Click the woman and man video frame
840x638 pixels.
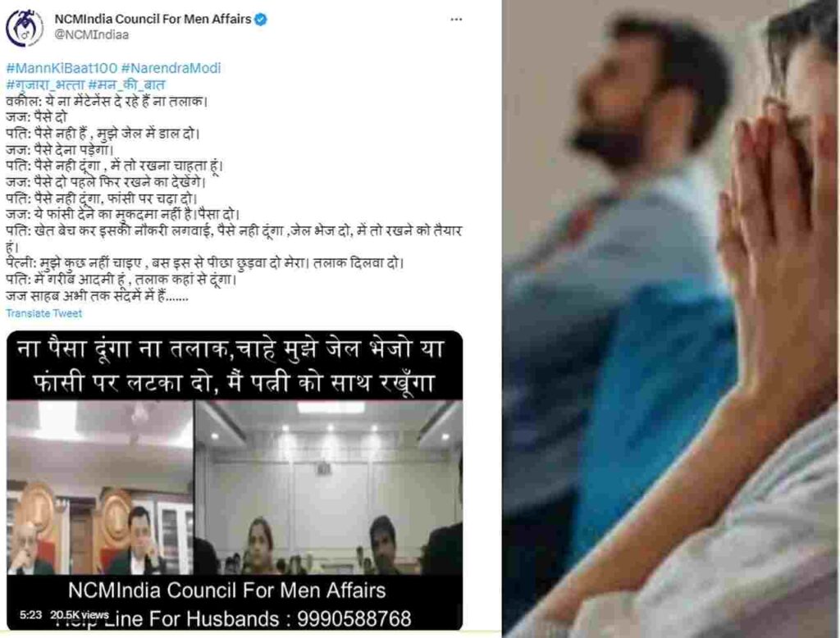(x=328, y=487)
